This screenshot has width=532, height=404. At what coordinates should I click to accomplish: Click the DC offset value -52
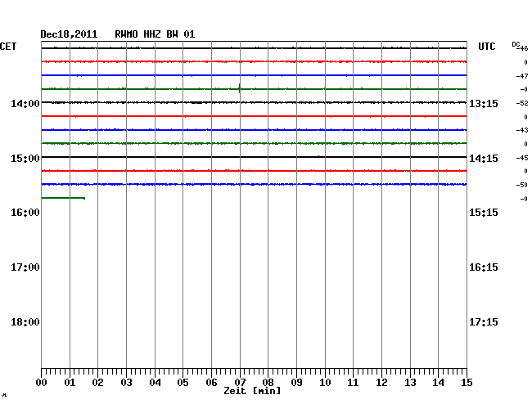[522, 103]
